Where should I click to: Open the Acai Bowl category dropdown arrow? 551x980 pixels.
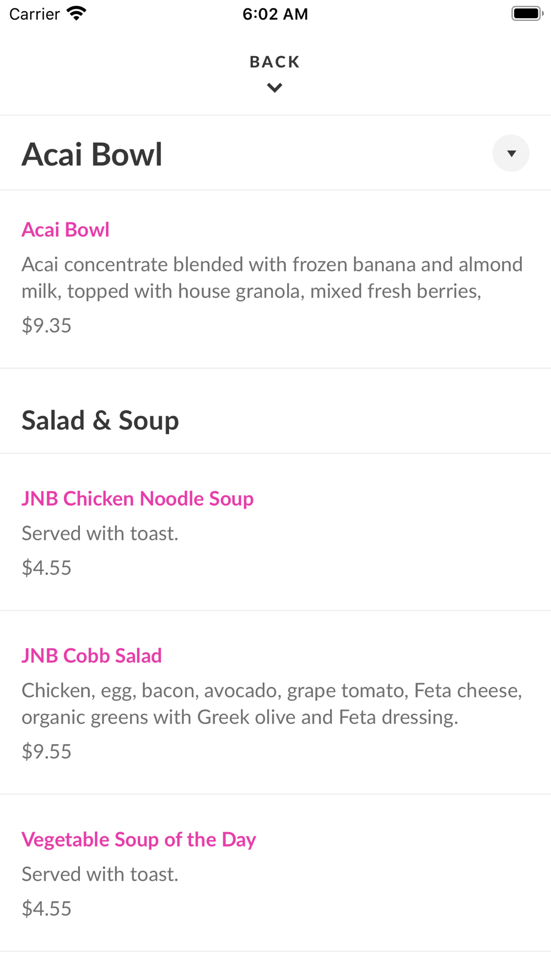[511, 153]
